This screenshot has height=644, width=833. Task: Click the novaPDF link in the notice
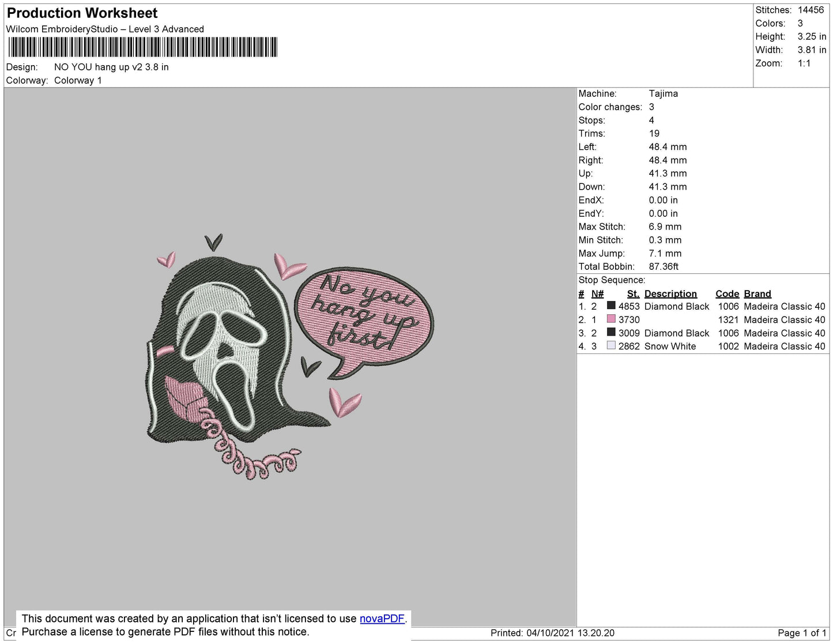tap(382, 619)
